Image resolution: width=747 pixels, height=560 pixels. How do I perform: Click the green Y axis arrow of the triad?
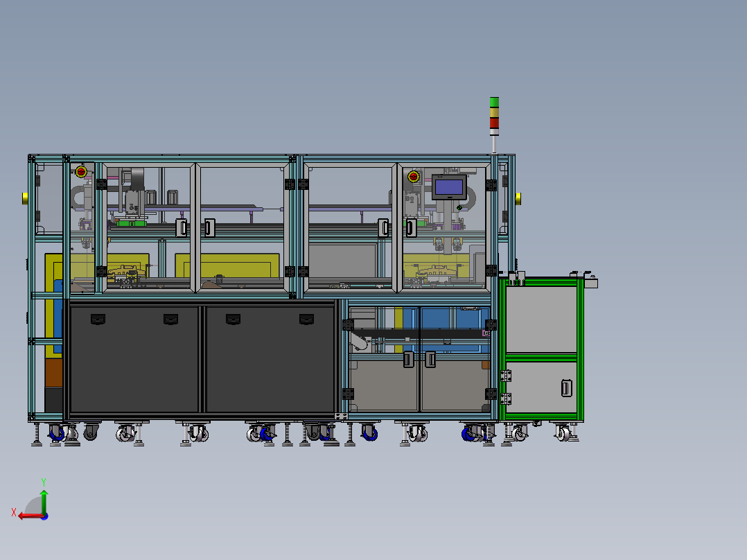tap(44, 501)
